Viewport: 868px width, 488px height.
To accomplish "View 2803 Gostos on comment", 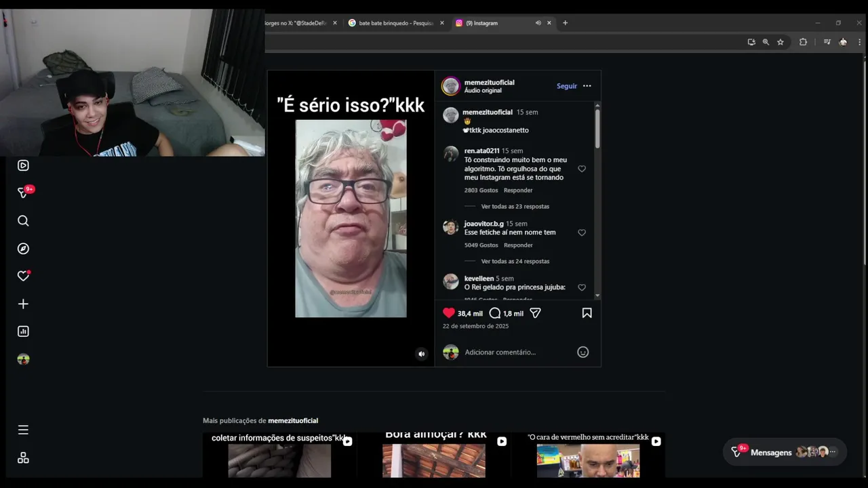I will pos(481,190).
